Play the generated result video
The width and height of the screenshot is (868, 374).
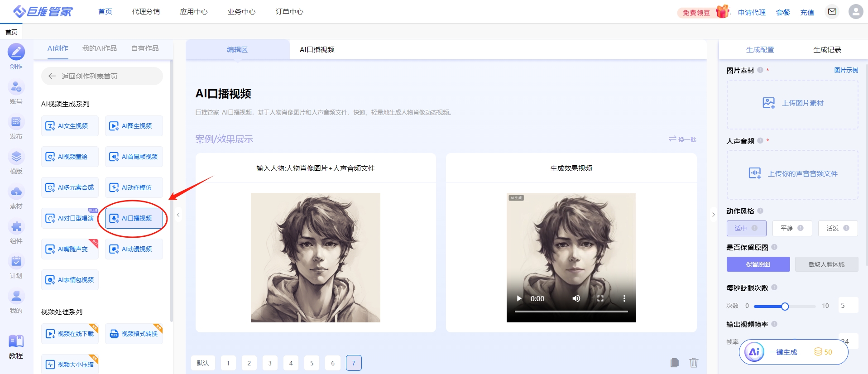pos(519,298)
